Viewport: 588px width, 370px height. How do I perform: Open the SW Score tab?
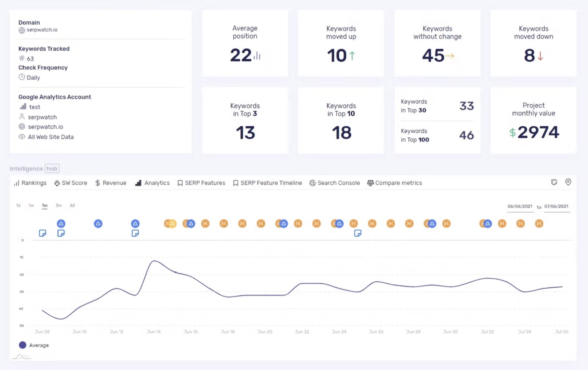pos(71,183)
